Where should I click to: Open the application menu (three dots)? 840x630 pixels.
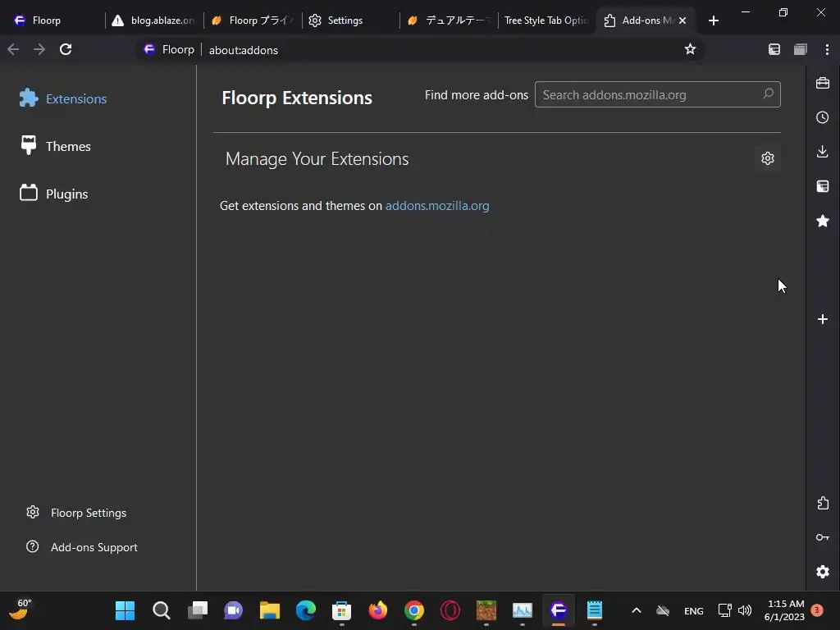click(827, 49)
